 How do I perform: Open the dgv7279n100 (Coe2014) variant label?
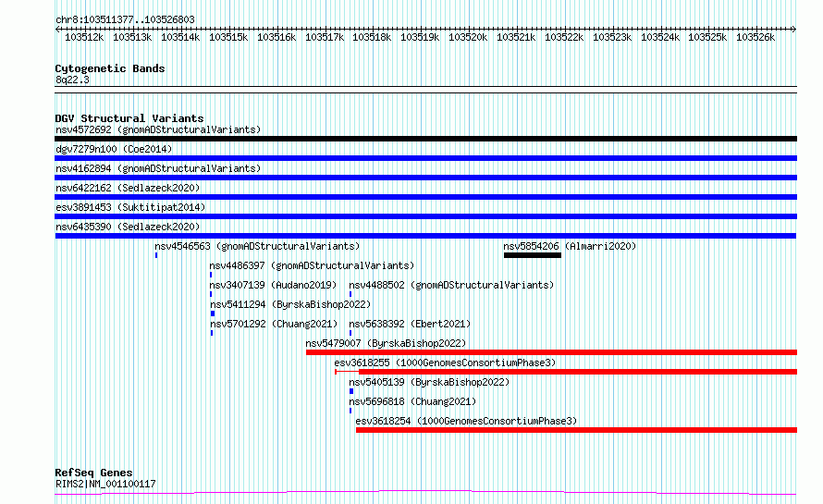(x=114, y=149)
